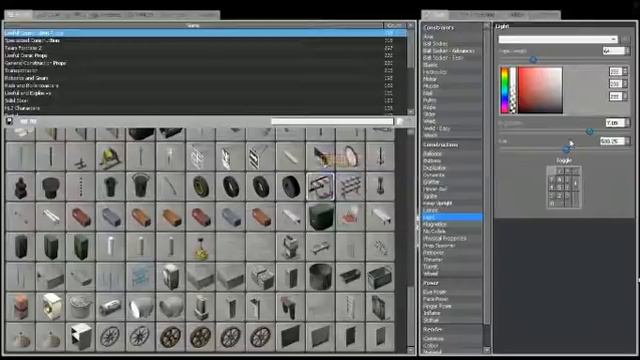This screenshot has width=640, height=360.
Task: Click the brightness slider handle
Action: [589, 131]
